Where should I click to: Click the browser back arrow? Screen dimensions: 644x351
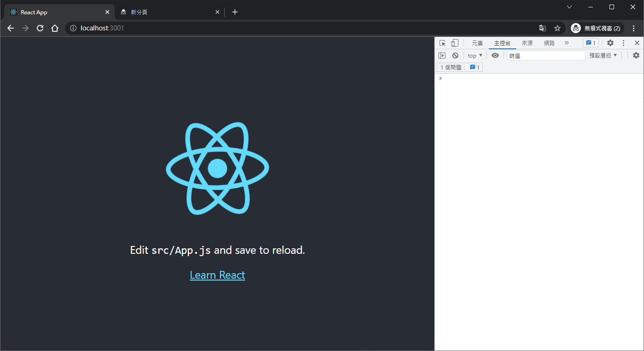click(x=11, y=28)
